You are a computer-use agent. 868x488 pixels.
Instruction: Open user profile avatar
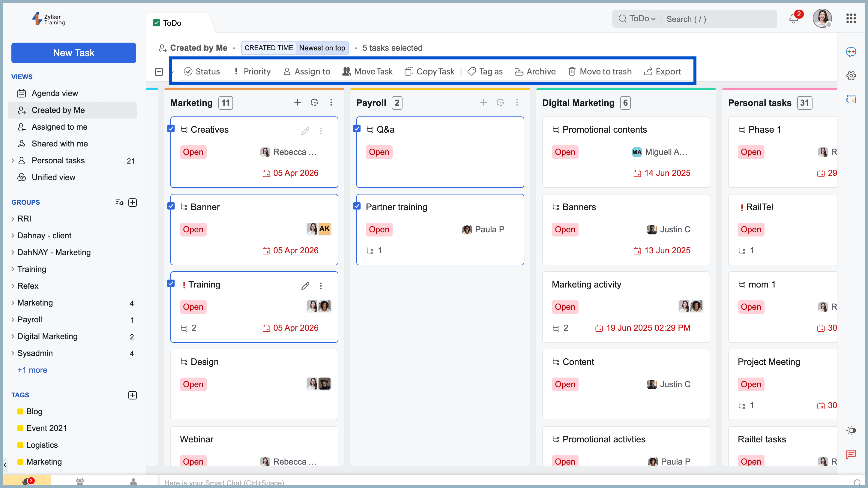pyautogui.click(x=822, y=18)
